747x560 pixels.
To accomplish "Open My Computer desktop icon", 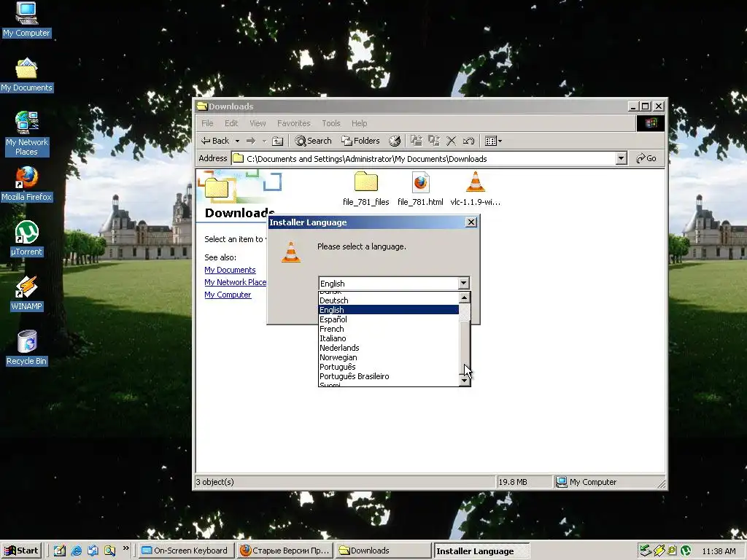I will tap(26, 20).
